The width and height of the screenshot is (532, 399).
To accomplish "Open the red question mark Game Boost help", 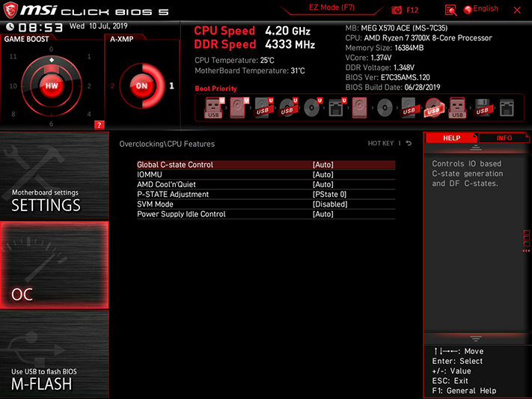I will click(99, 125).
